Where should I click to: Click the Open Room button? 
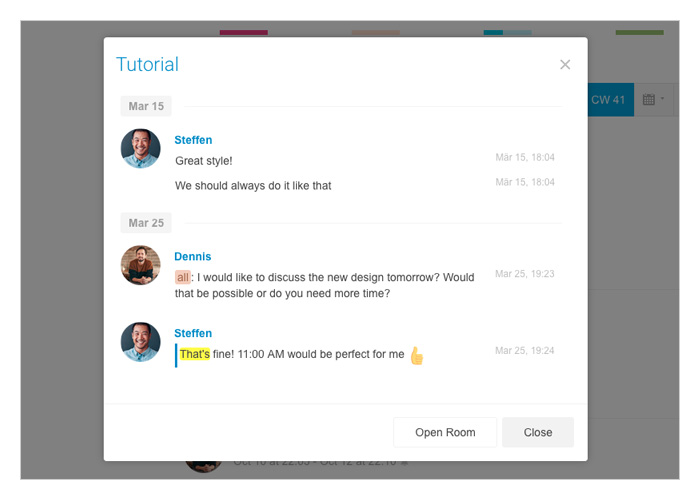coord(445,432)
